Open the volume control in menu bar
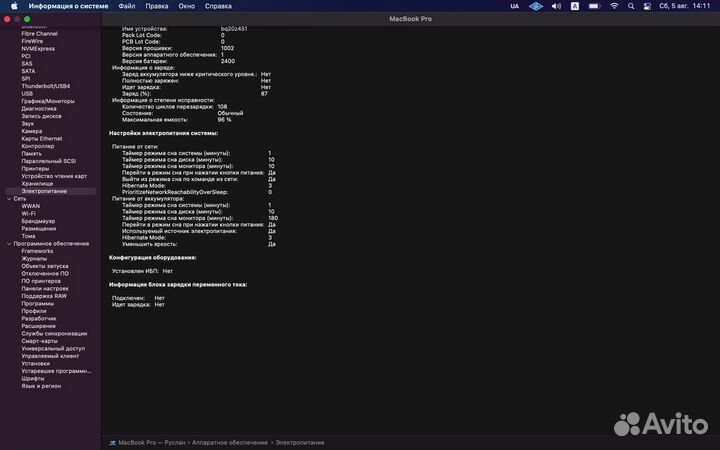 556,6
